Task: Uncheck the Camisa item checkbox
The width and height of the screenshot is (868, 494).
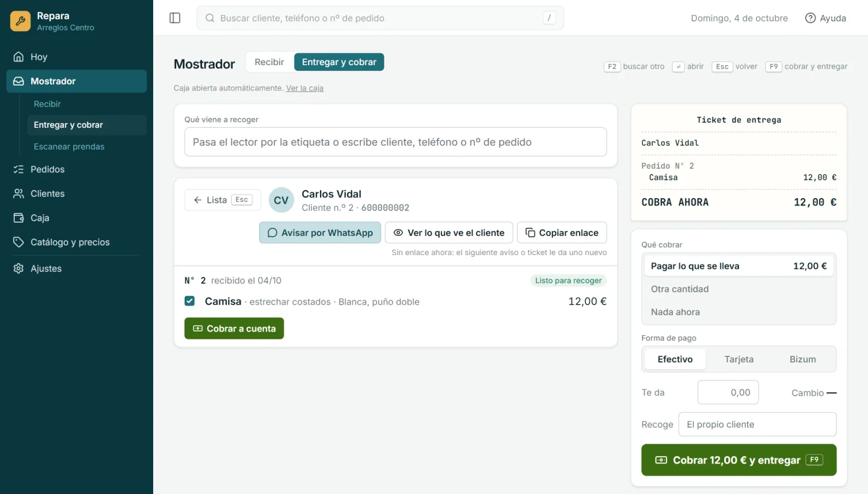Action: pos(190,301)
